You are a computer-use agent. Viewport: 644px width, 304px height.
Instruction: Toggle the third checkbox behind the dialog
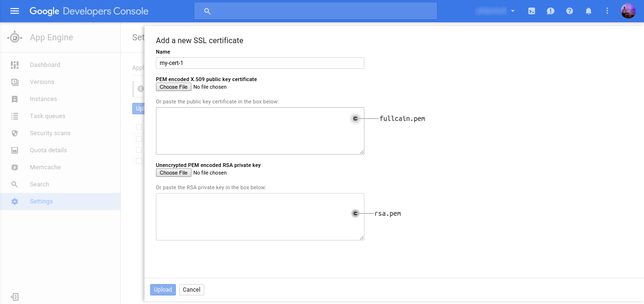point(139,150)
